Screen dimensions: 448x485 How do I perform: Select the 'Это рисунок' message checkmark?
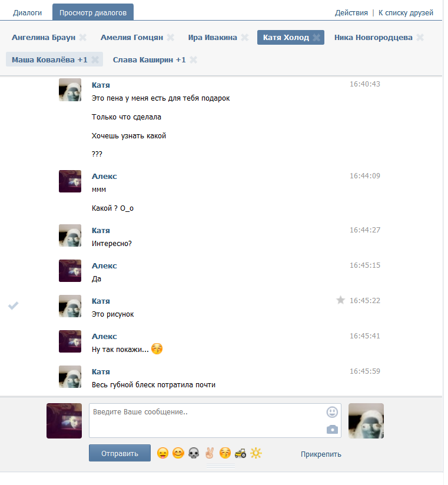(x=14, y=305)
